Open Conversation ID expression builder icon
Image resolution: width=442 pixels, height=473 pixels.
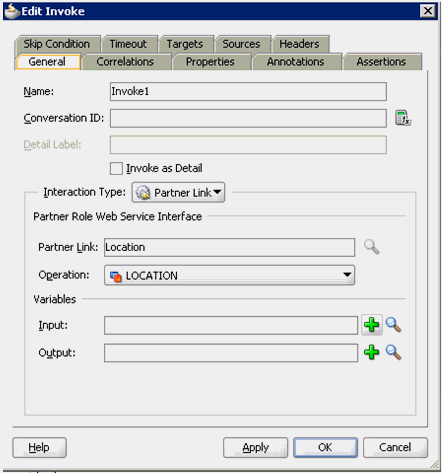click(x=403, y=118)
